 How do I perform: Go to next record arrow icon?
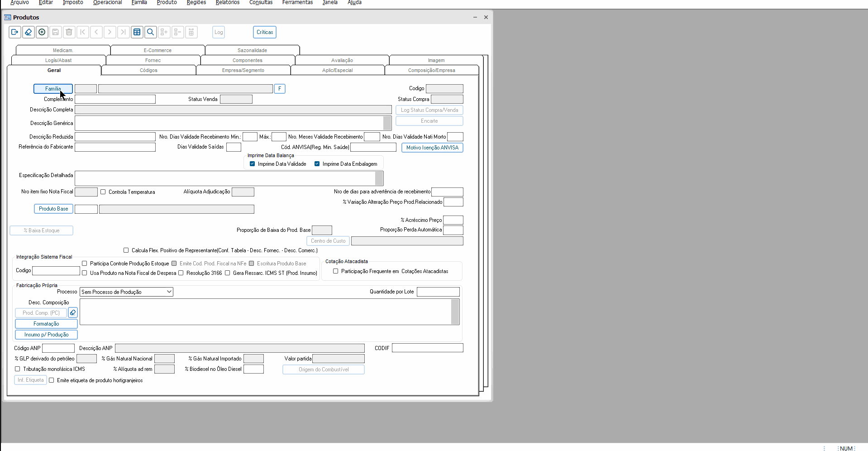point(110,32)
